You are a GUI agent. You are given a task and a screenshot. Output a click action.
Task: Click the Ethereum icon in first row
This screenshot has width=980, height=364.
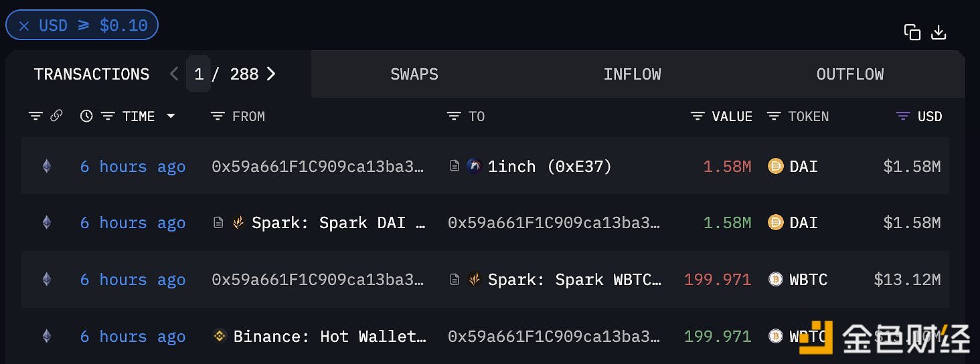coord(46,167)
